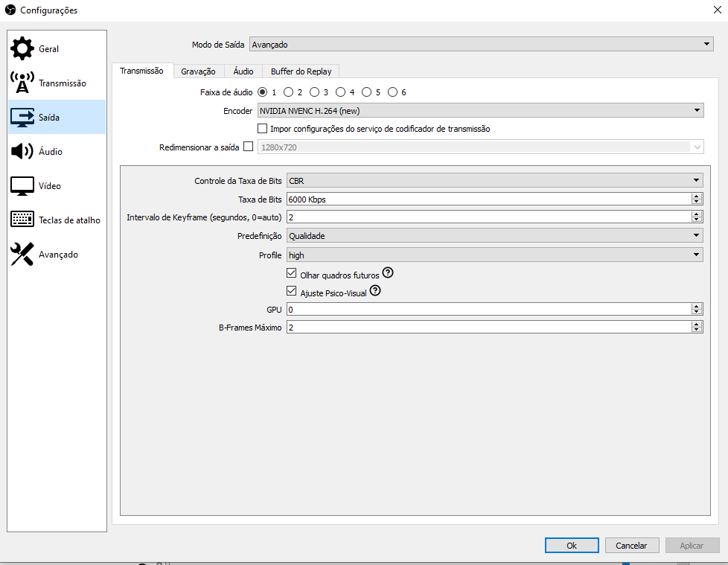Click the Cancelar button
This screenshot has width=728, height=565.
631,546
